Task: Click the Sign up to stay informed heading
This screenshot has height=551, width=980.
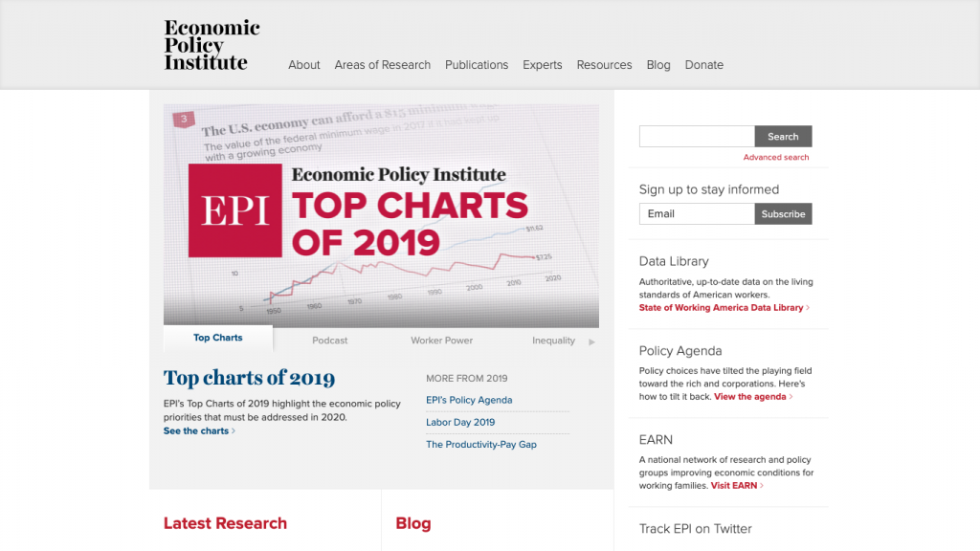Action: click(x=709, y=189)
